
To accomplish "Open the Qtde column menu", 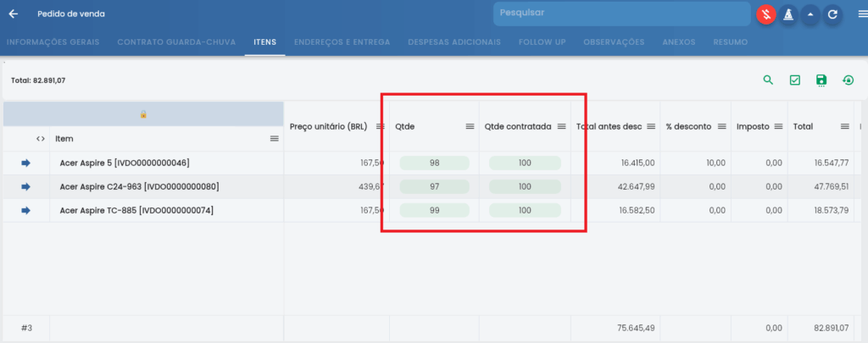I will point(470,126).
